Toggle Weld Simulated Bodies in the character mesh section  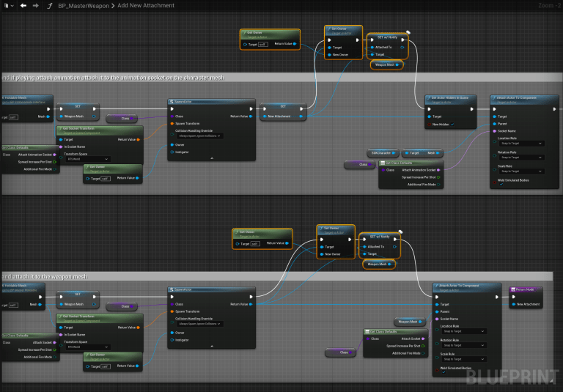(x=501, y=185)
